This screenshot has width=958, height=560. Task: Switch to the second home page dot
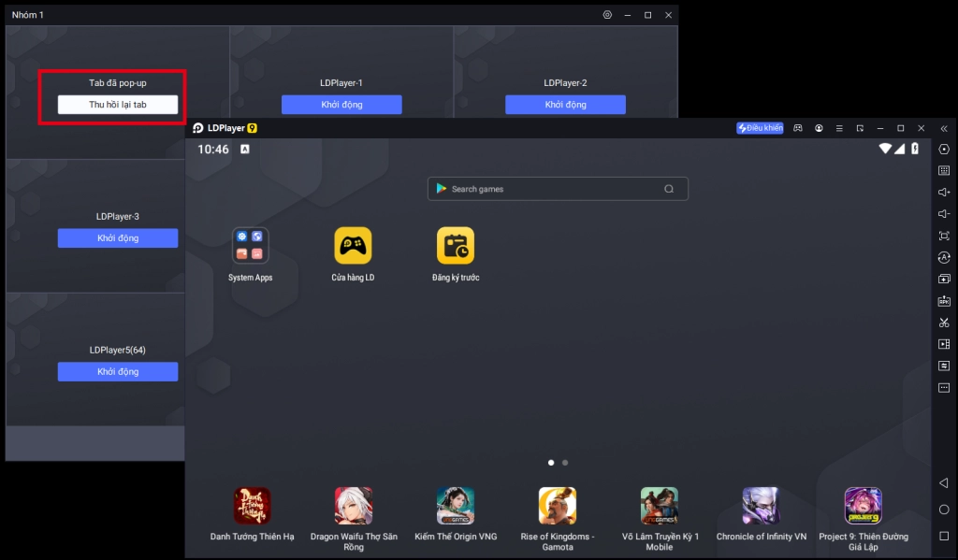pyautogui.click(x=565, y=462)
